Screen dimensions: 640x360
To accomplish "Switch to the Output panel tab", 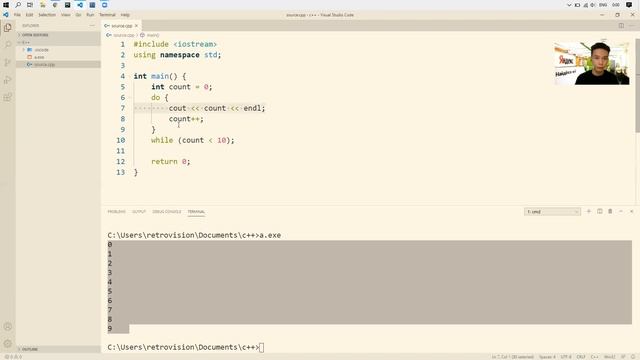I will click(139, 211).
